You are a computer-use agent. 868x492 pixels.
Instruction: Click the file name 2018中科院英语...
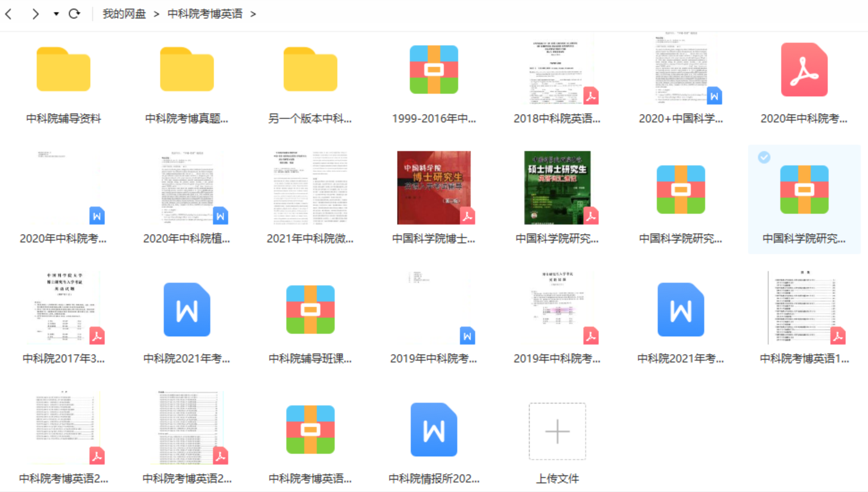[x=557, y=119]
